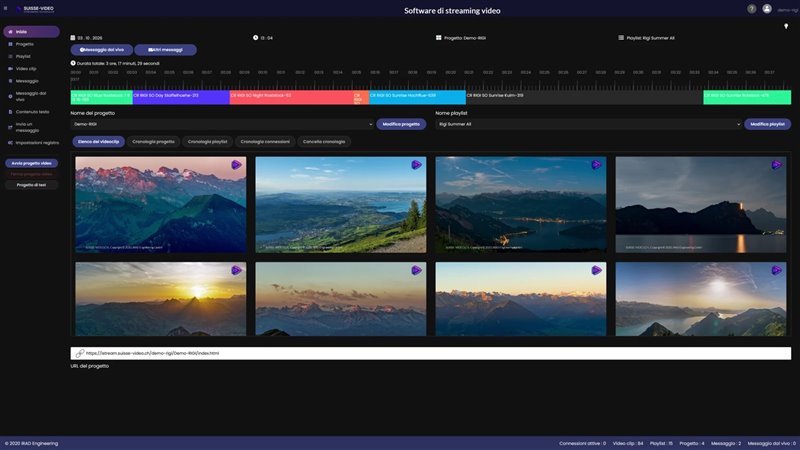Click the Progetto : 4 status entry
Screen dimensions: 800x450
click(692, 443)
